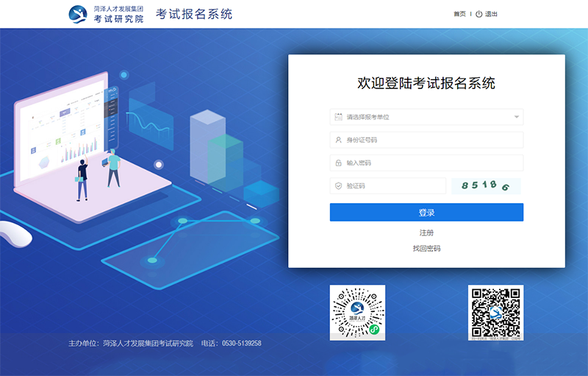The image size is (588, 376).
Task: Click the square QR code on the right
Action: pos(495,312)
